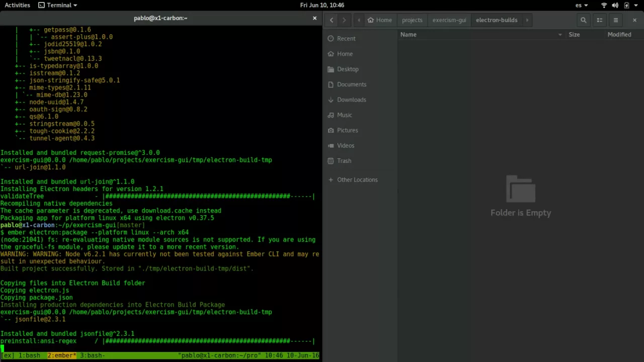
Task: Click the validateTree progress bar line
Action: [x=157, y=196]
